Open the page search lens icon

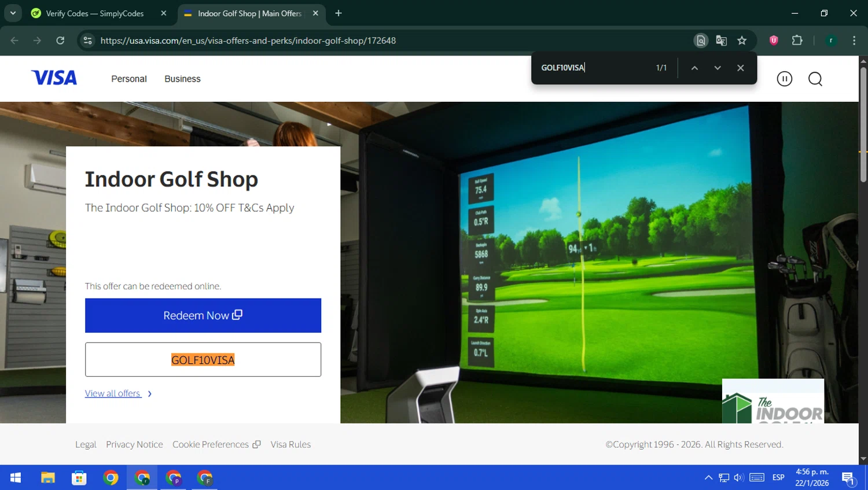point(701,40)
